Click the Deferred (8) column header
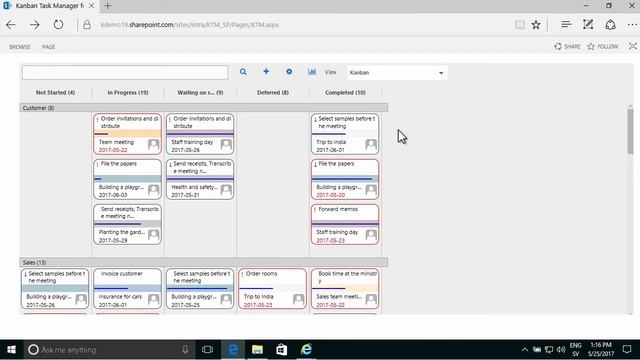 coord(273,93)
